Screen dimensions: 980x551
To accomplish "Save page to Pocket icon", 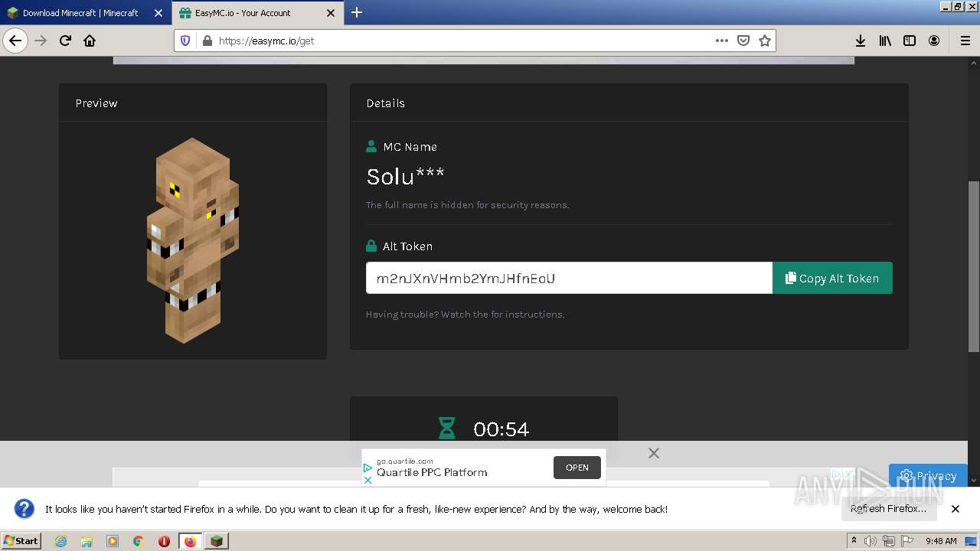I will click(743, 41).
